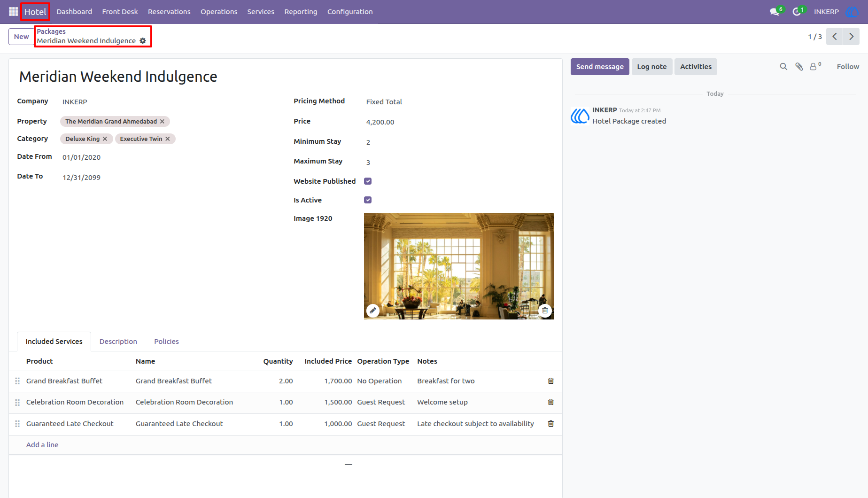The height and width of the screenshot is (498, 868).
Task: Toggle the Website Published checkbox
Action: pos(368,181)
